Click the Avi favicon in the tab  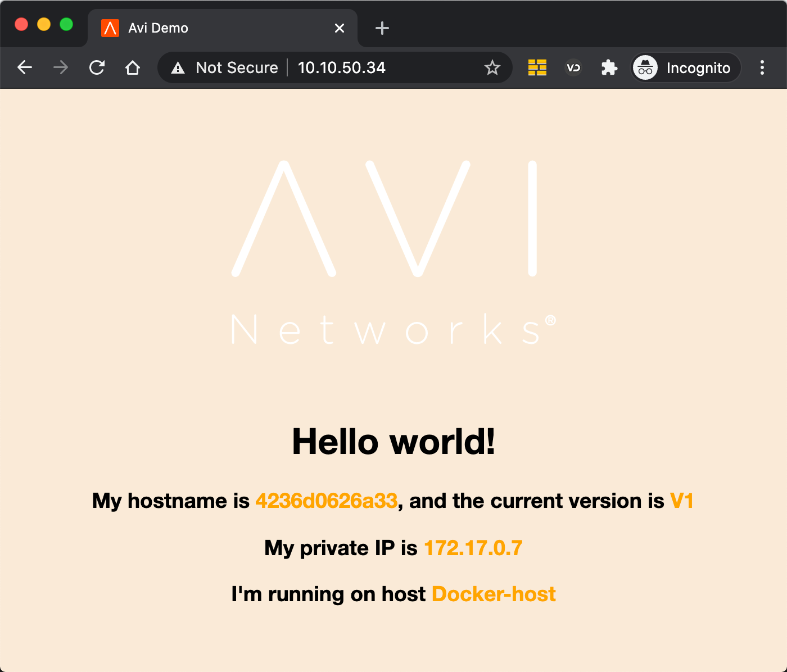(110, 28)
